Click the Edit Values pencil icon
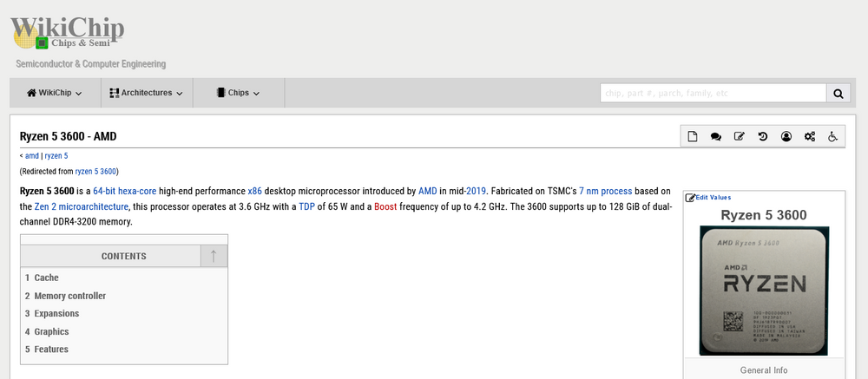Screen dimensions: 868x379 coord(690,198)
